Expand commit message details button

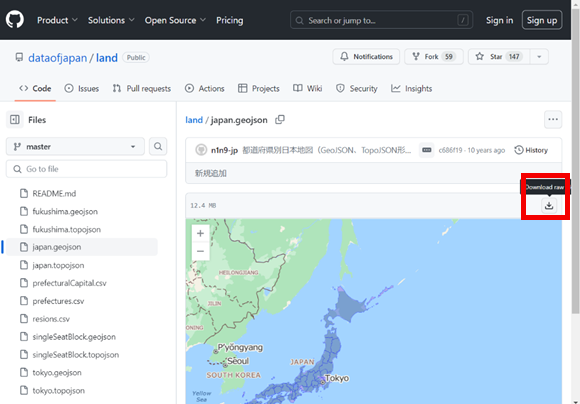426,150
